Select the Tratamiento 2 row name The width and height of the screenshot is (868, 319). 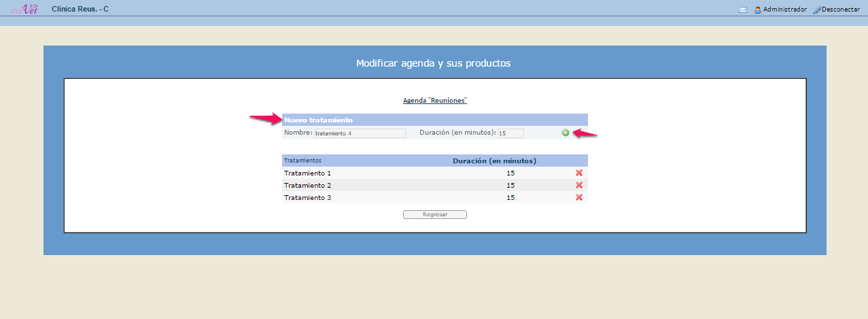[307, 186]
